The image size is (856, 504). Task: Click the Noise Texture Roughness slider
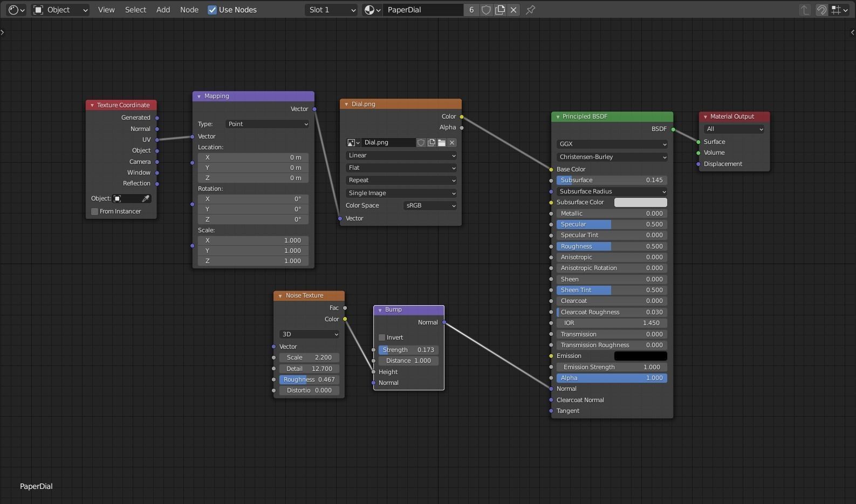pos(309,379)
